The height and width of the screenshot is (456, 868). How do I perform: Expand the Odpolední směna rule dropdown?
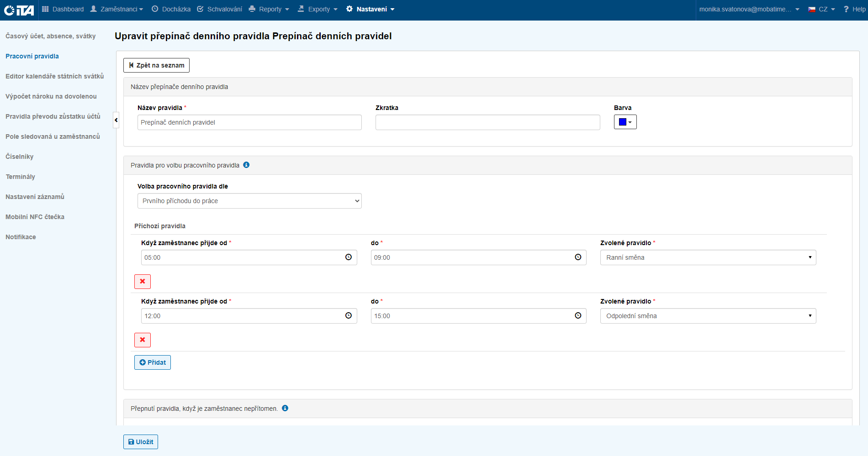point(708,316)
